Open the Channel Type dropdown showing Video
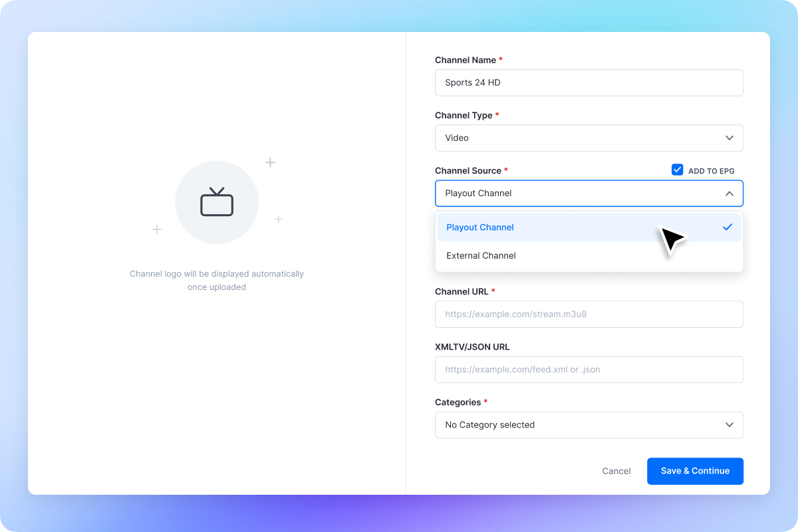This screenshot has height=532, width=798. [589, 138]
